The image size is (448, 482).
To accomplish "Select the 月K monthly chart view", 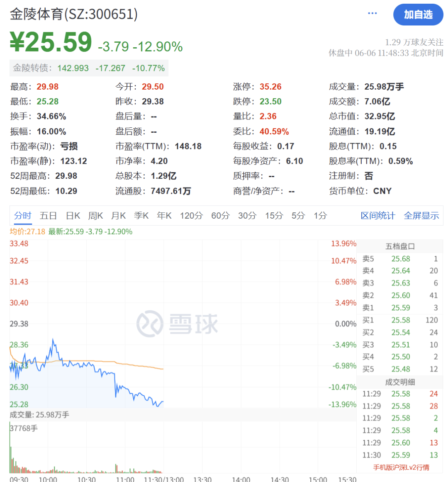I will pyautogui.click(x=118, y=215).
